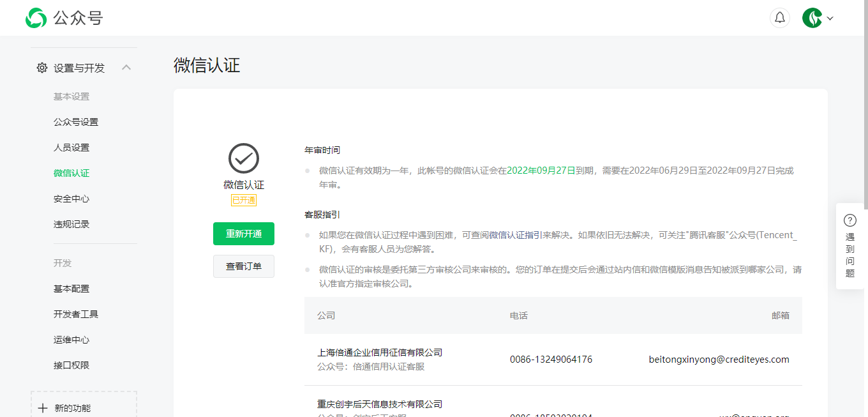Open the notification bell icon
The image size is (868, 417).
780,18
